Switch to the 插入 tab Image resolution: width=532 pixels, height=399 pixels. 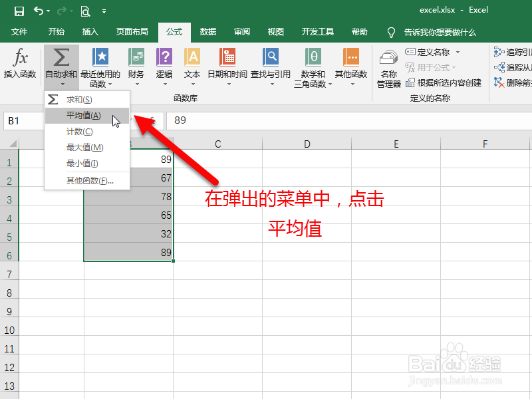pyautogui.click(x=90, y=32)
